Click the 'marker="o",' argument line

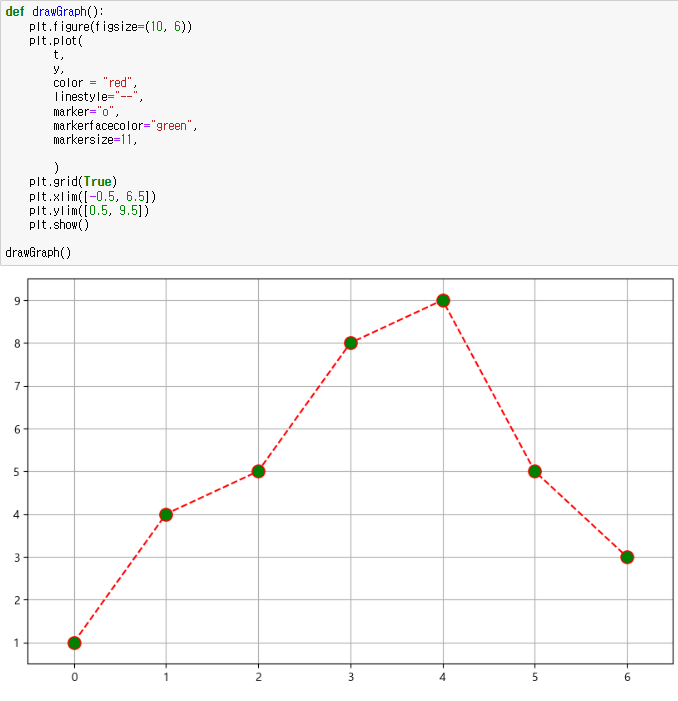pyautogui.click(x=86, y=111)
